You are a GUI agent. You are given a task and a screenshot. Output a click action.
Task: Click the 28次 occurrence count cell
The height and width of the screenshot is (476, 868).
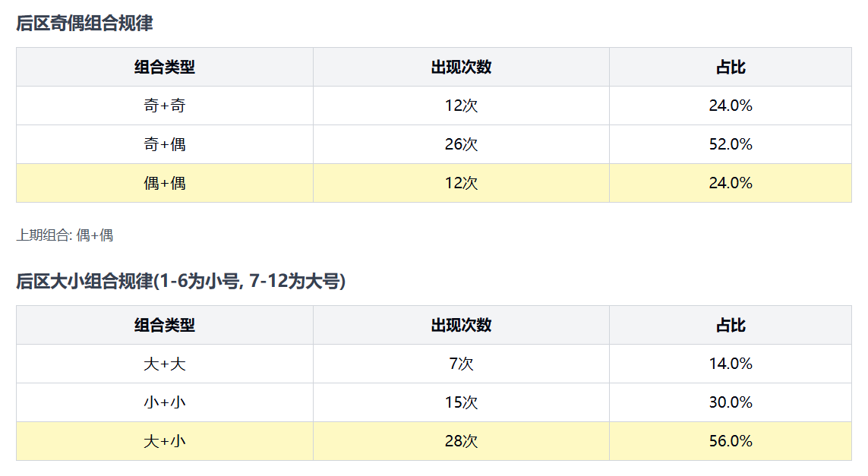pos(461,441)
